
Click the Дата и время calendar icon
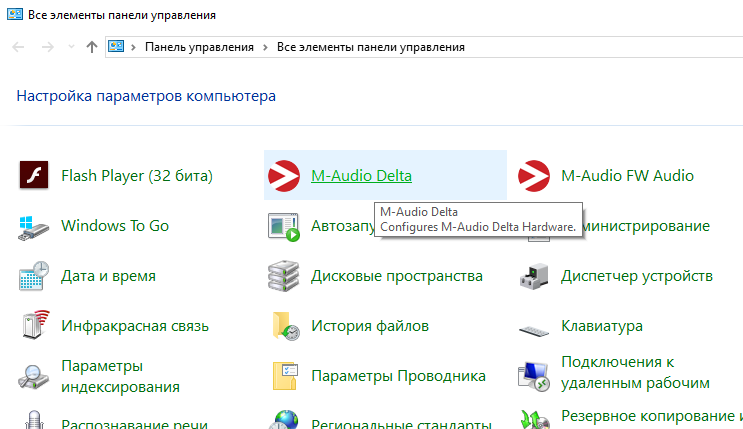point(34,275)
